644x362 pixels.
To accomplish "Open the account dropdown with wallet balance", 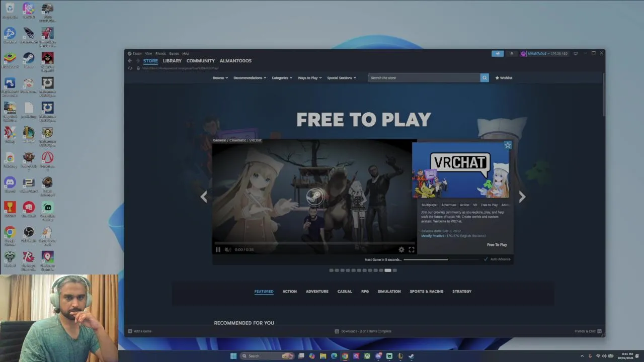I will click(544, 53).
